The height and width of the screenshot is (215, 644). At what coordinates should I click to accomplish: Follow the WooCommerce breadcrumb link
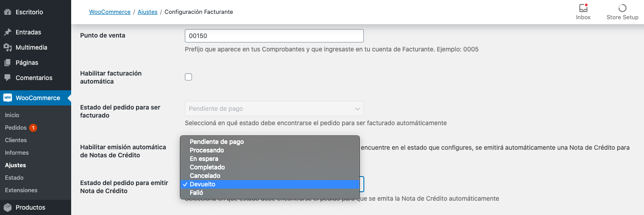[110, 12]
